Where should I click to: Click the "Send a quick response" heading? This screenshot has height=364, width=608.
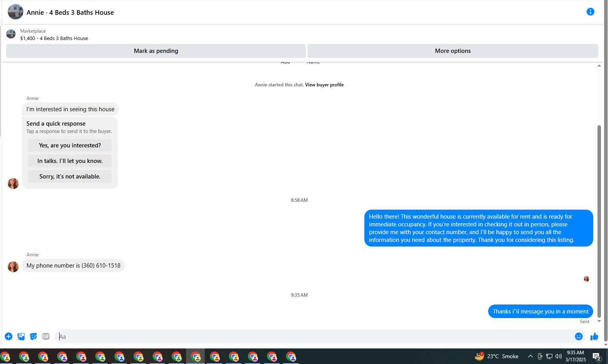(x=56, y=124)
